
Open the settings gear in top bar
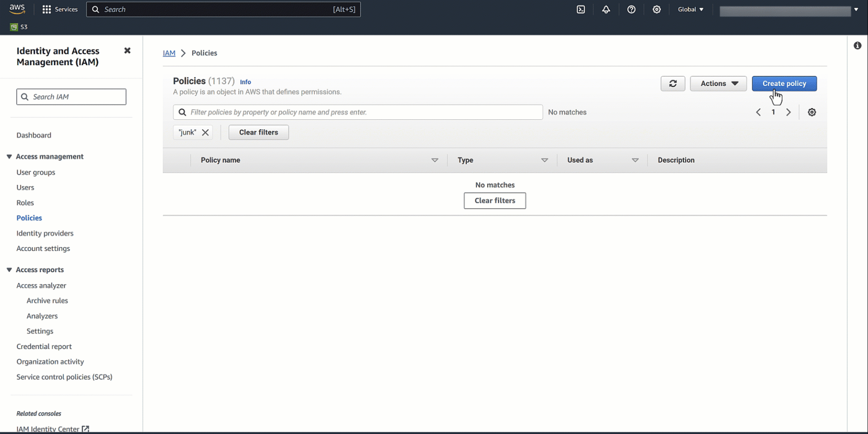pos(657,9)
